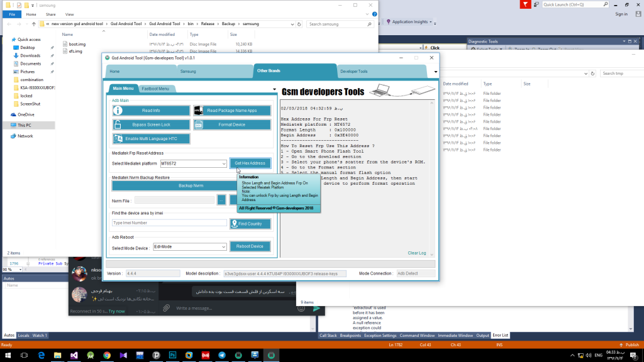Open Network in Explorer sidebar
The width and height of the screenshot is (644, 362).
pyautogui.click(x=25, y=136)
